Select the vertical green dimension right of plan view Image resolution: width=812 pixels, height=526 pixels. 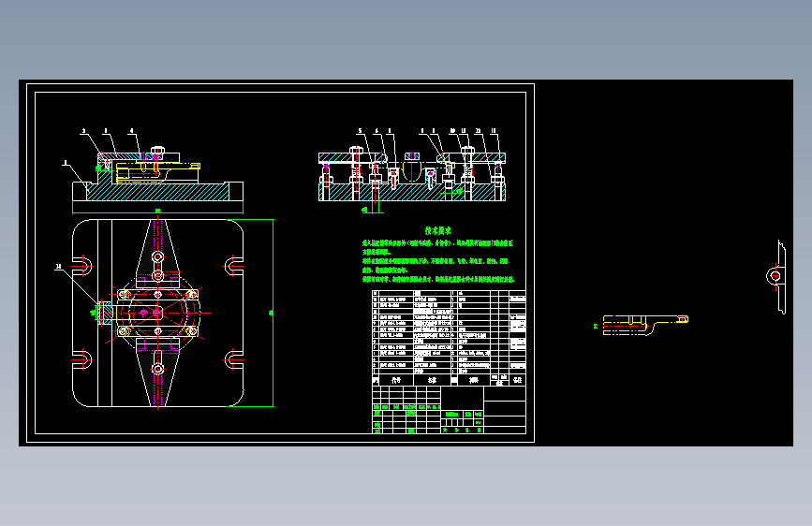[x=272, y=313]
